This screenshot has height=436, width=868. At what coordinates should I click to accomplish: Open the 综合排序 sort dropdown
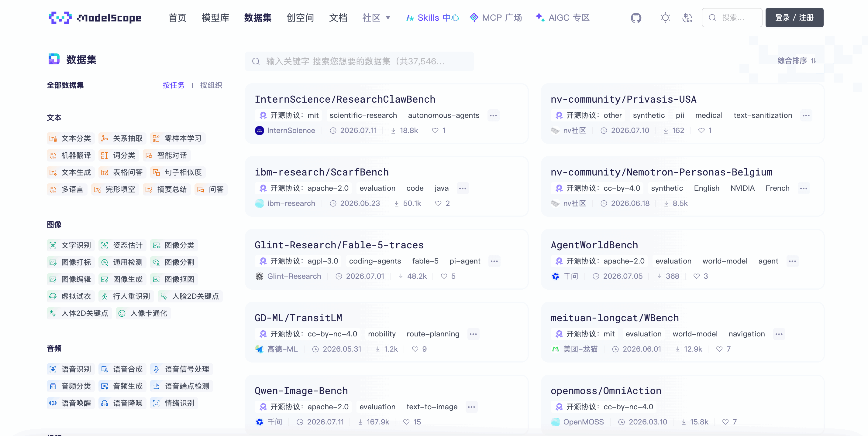click(x=797, y=61)
